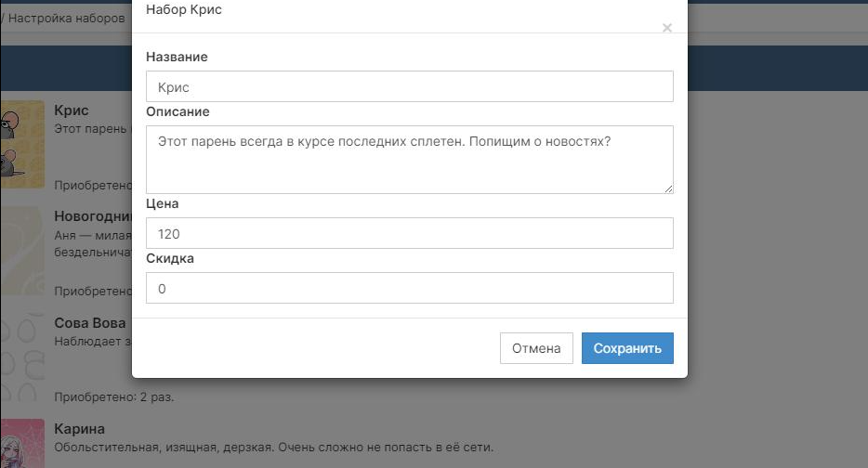Select the Скидка input field
Image resolution: width=868 pixels, height=468 pixels.
(409, 288)
